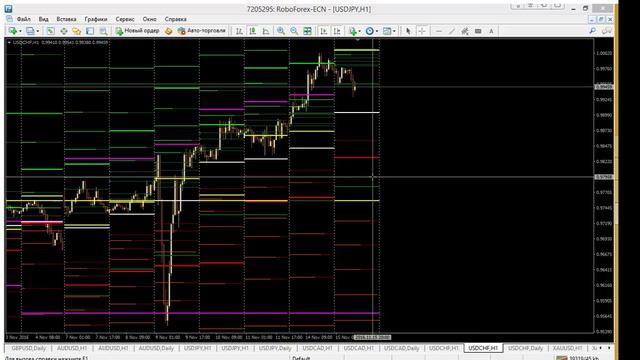Open the Вид menu

(x=44, y=19)
